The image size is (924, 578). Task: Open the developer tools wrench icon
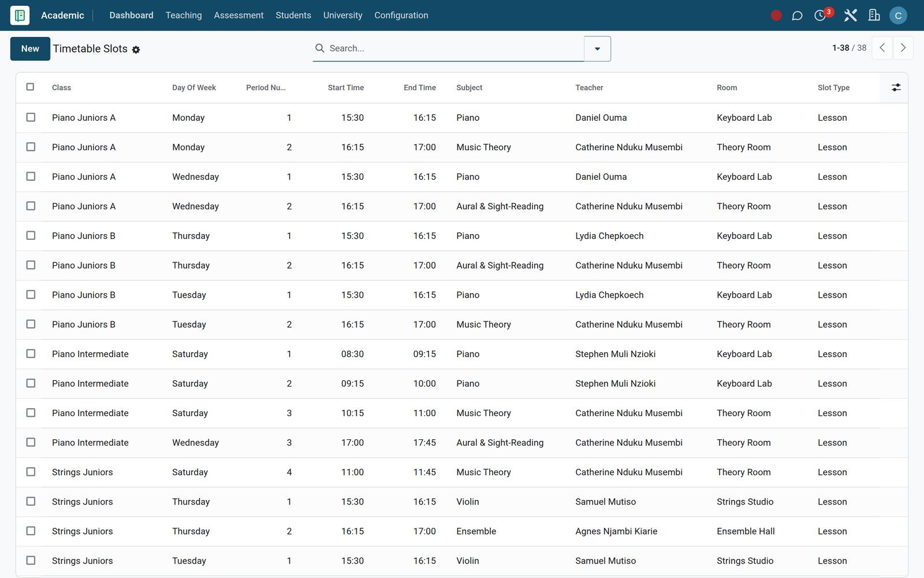click(x=850, y=16)
